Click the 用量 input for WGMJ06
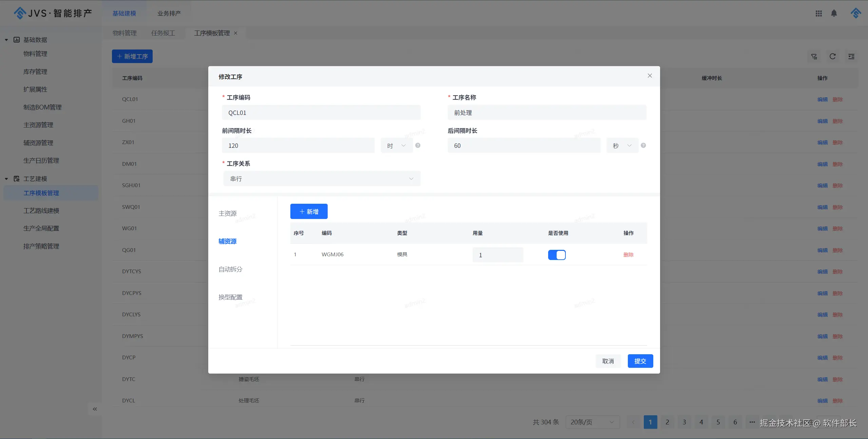868x439 pixels. click(498, 255)
